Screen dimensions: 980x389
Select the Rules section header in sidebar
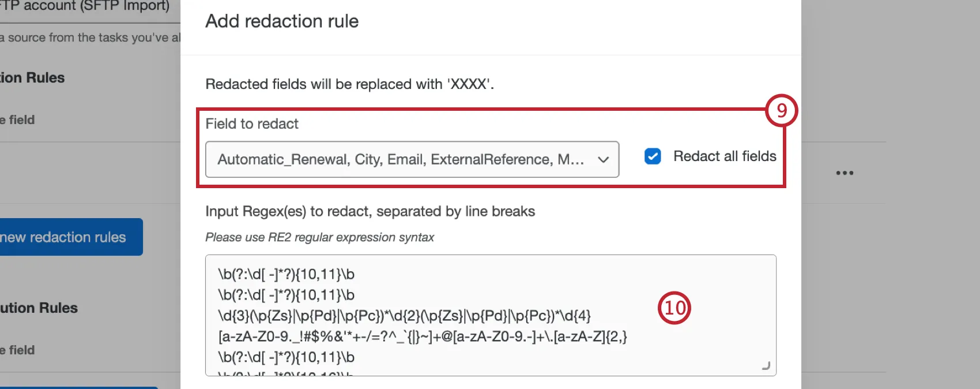pos(32,77)
